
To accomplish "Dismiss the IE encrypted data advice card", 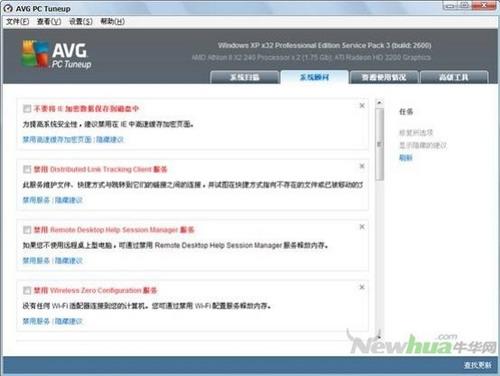I will 362,106.
